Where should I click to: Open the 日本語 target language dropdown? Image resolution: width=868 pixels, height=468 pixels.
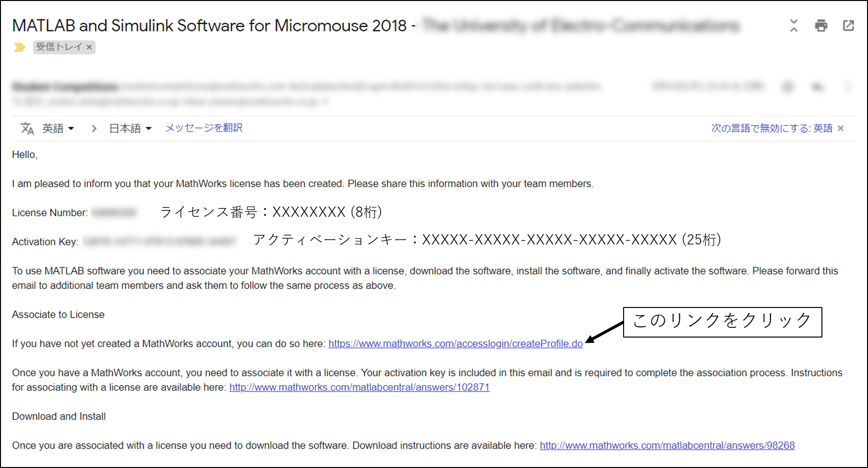click(130, 129)
